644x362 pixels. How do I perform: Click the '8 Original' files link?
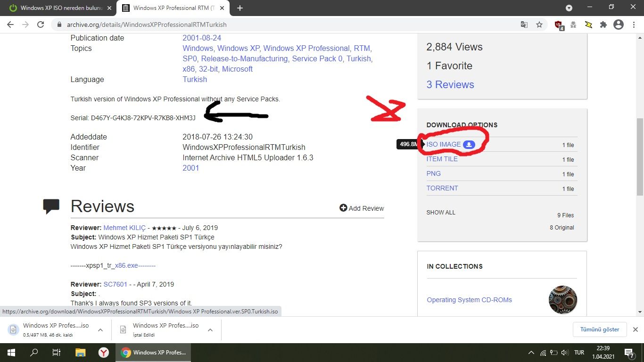point(562,228)
